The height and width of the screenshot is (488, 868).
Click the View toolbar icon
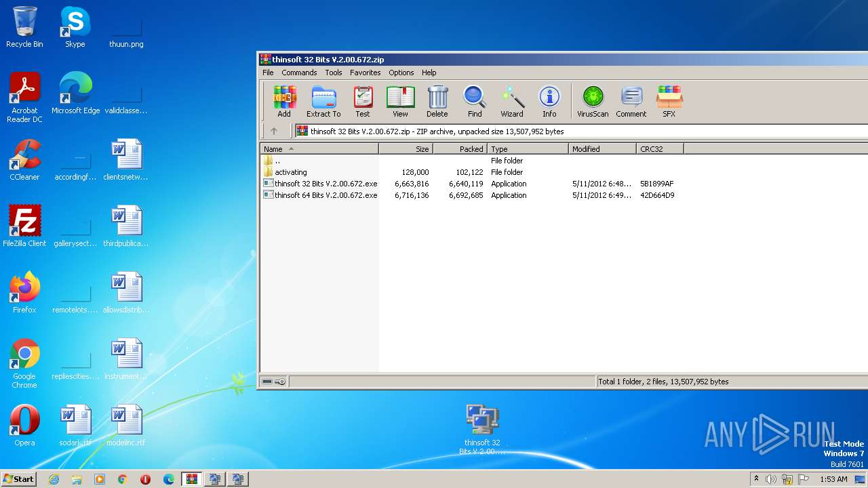[x=400, y=102]
